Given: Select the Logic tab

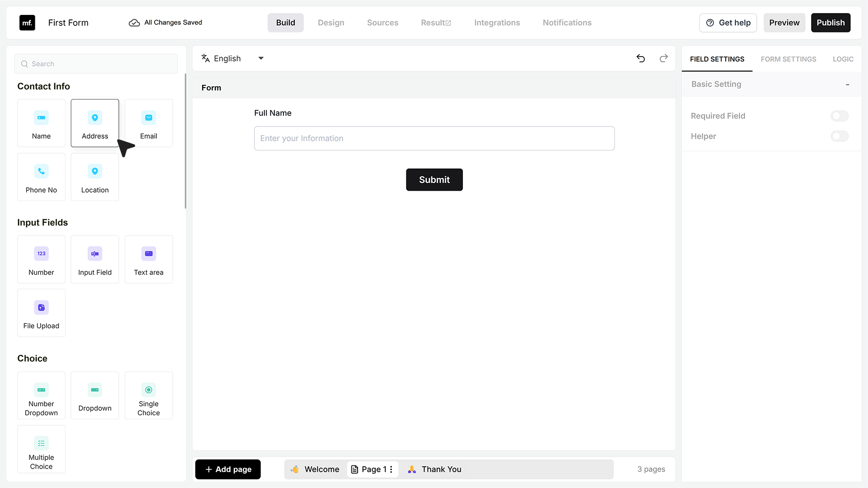Looking at the screenshot, I should (x=843, y=59).
